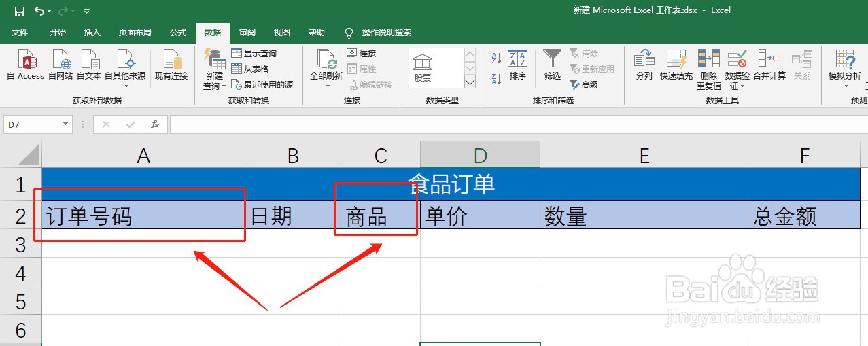Open the 排序 sort dialog
868x346 pixels.
point(518,66)
